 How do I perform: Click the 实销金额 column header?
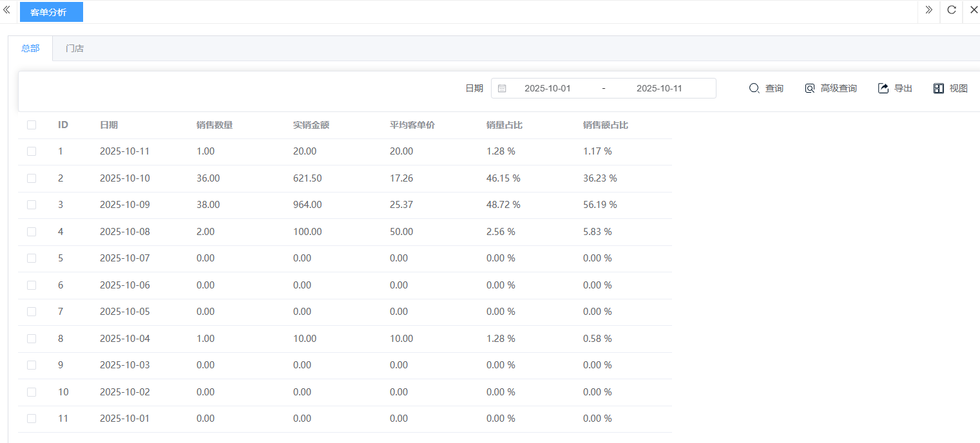(311, 125)
